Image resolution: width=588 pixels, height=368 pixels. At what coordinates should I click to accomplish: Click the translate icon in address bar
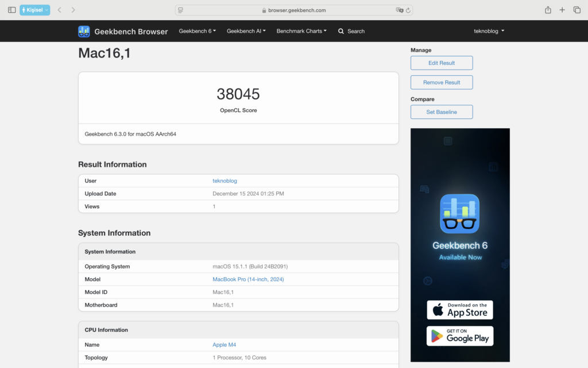point(399,10)
